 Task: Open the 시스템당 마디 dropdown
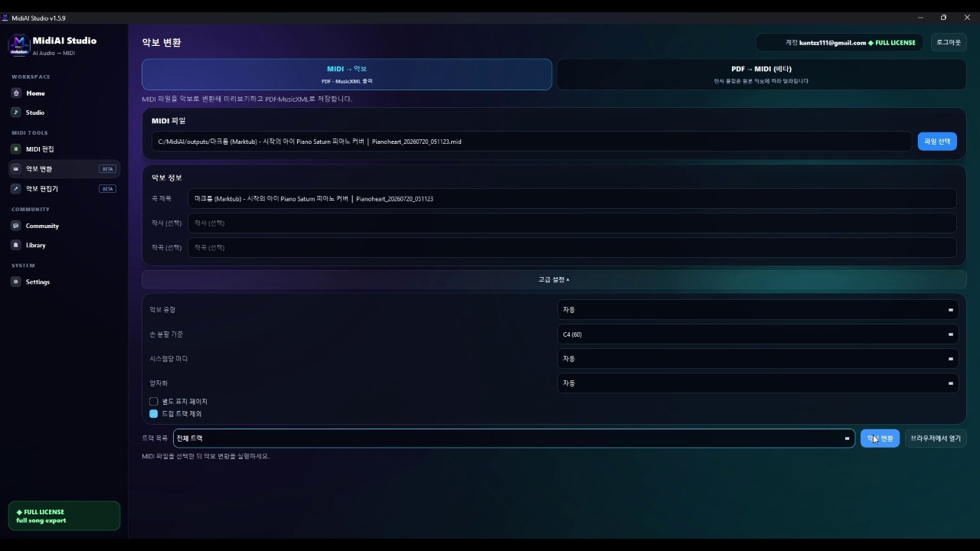758,359
